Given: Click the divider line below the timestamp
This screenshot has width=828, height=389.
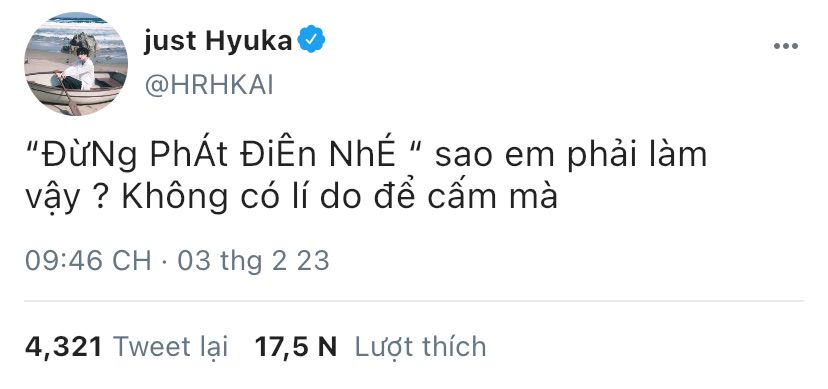Looking at the screenshot, I should point(414,301).
